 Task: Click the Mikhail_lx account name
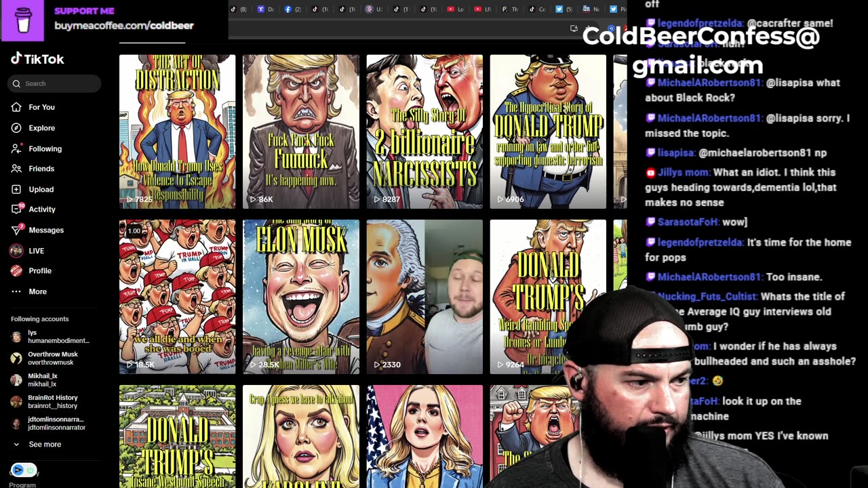[43, 376]
